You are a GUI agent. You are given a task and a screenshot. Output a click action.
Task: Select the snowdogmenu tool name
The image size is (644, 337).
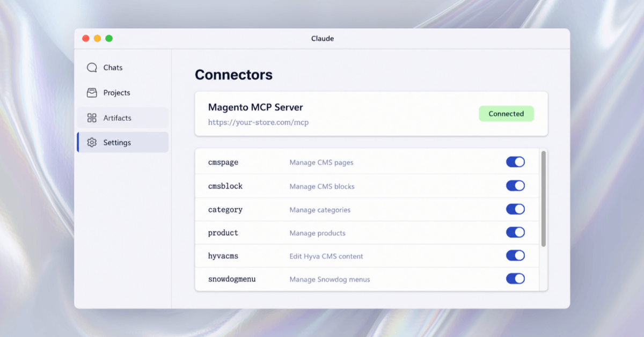[x=232, y=279]
